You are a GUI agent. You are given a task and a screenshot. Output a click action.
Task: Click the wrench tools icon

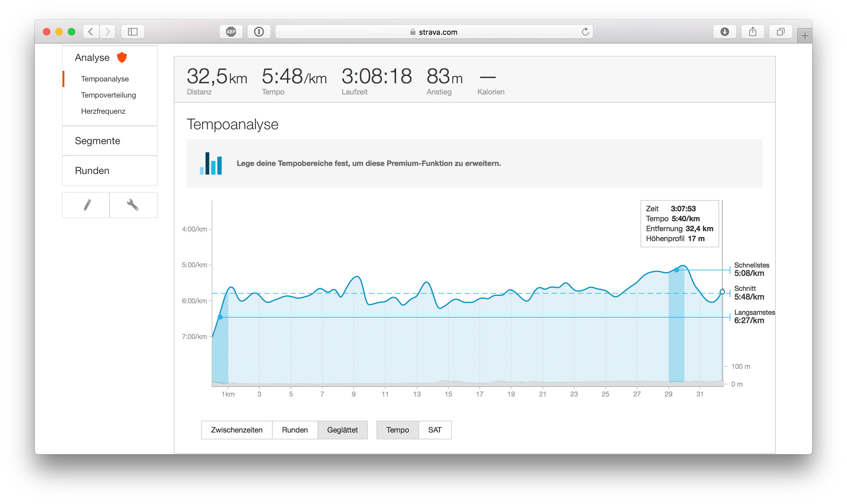133,205
